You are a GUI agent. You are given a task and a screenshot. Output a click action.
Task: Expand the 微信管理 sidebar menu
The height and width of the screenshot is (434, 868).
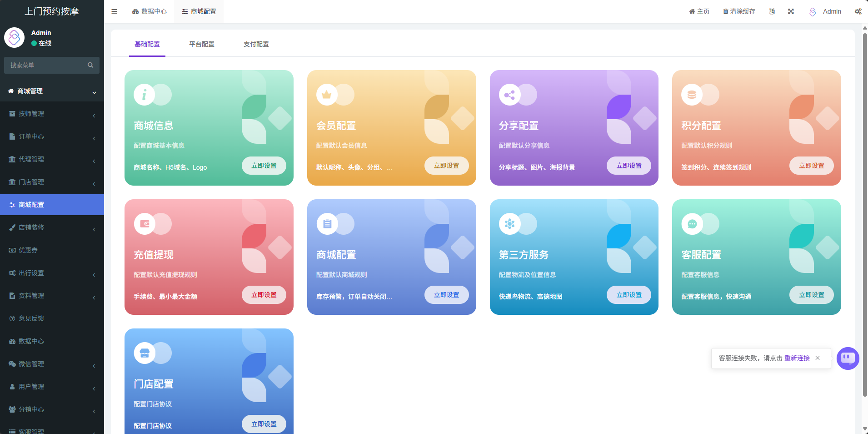pos(52,364)
